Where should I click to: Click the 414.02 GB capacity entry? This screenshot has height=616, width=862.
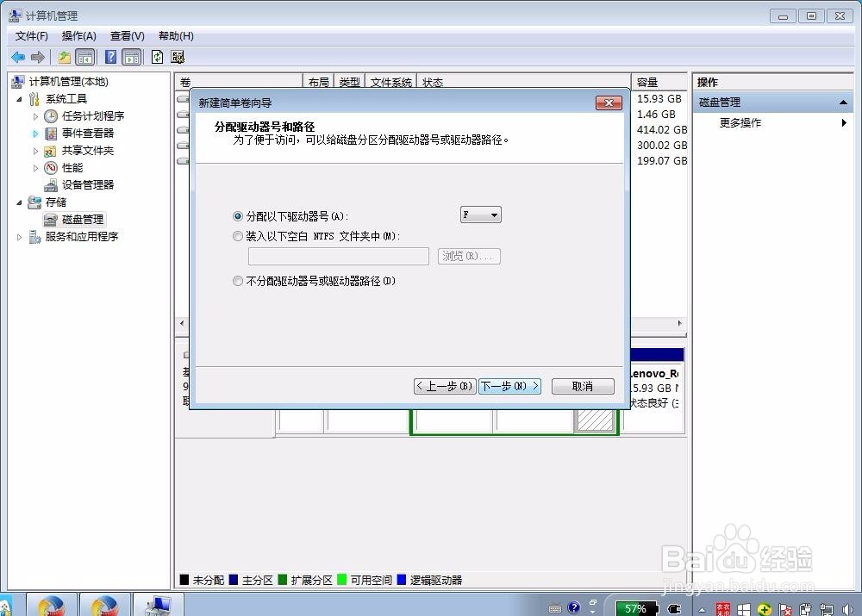click(662, 130)
